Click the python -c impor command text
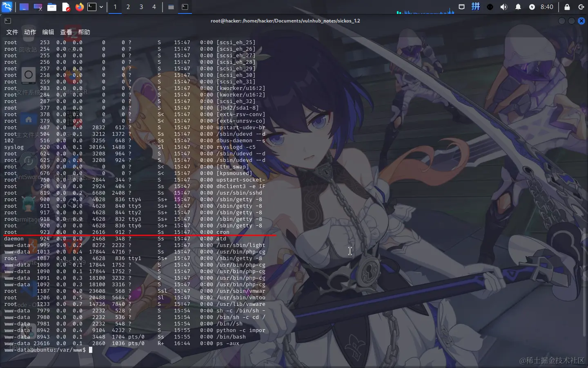Image resolution: width=588 pixels, height=368 pixels. [x=241, y=330]
